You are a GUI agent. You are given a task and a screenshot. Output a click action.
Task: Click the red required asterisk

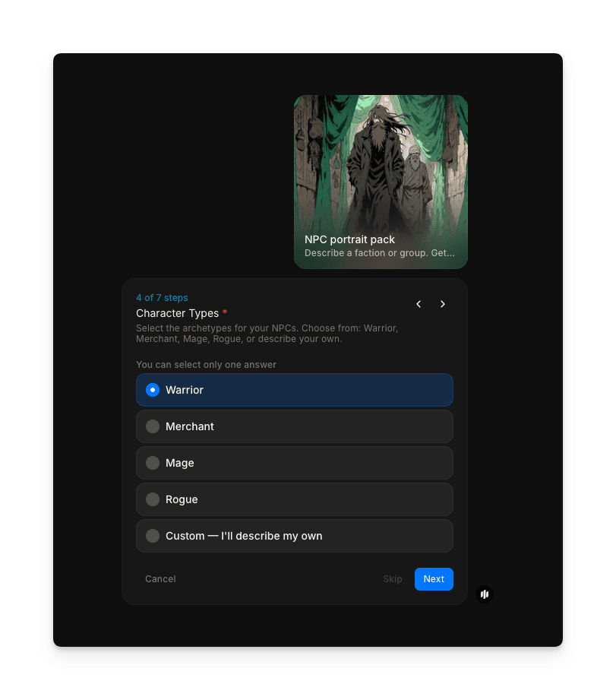tap(225, 313)
